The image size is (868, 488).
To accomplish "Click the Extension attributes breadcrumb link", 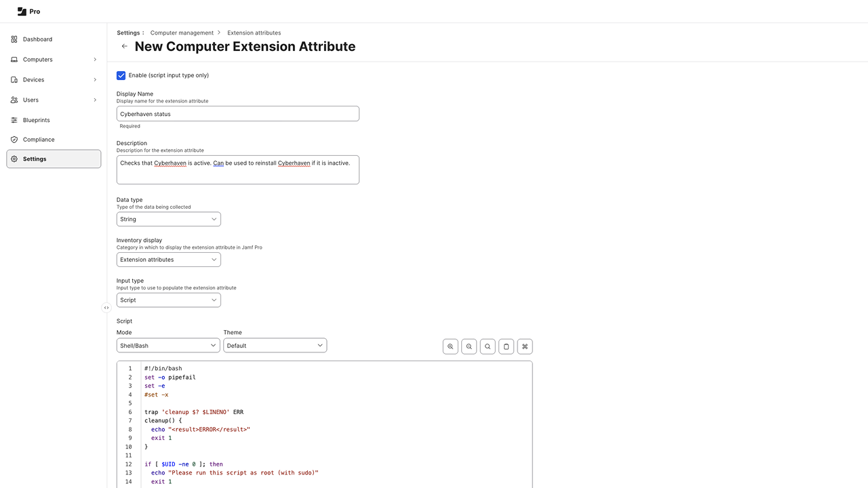I will 254,33.
